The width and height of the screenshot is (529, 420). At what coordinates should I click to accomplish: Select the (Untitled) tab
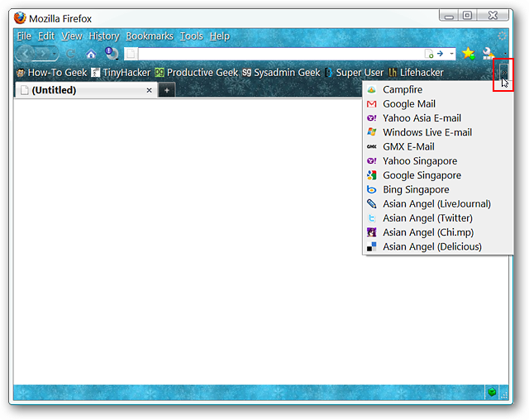tap(86, 90)
